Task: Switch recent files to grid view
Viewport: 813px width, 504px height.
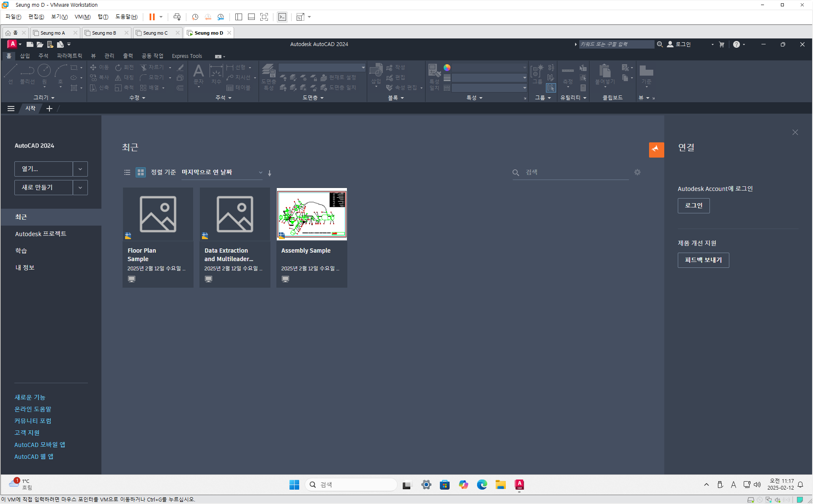Action: pyautogui.click(x=140, y=172)
